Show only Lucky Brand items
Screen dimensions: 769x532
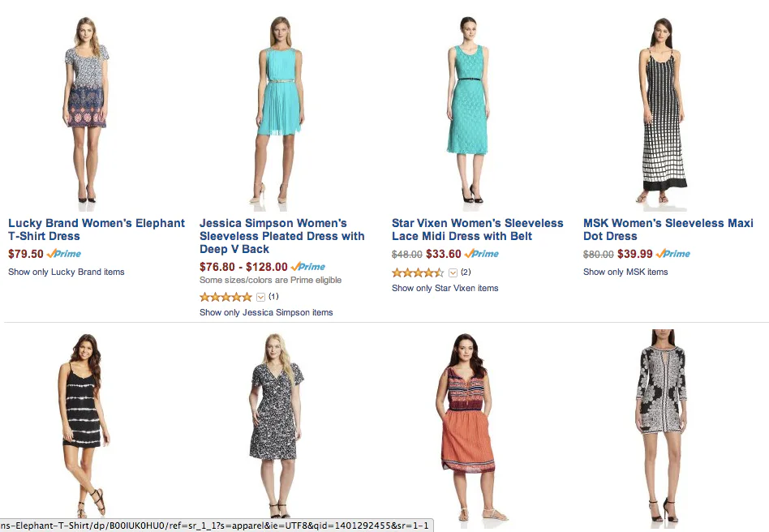click(x=67, y=272)
